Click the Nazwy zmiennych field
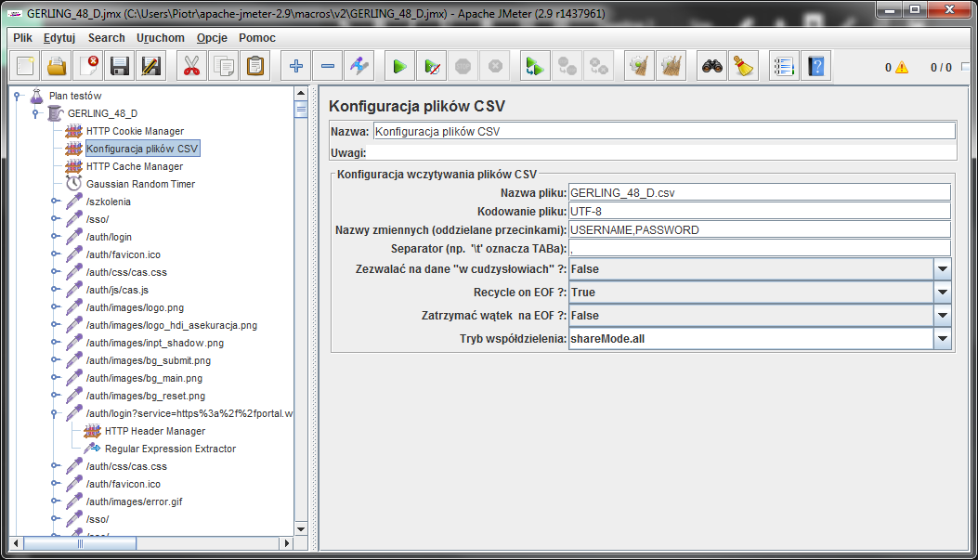Image resolution: width=978 pixels, height=560 pixels. (x=760, y=230)
